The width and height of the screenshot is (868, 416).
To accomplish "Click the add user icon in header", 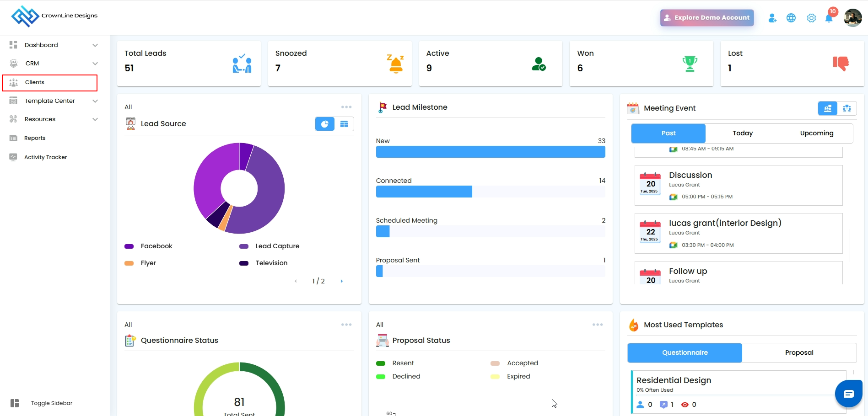I will pyautogui.click(x=772, y=18).
